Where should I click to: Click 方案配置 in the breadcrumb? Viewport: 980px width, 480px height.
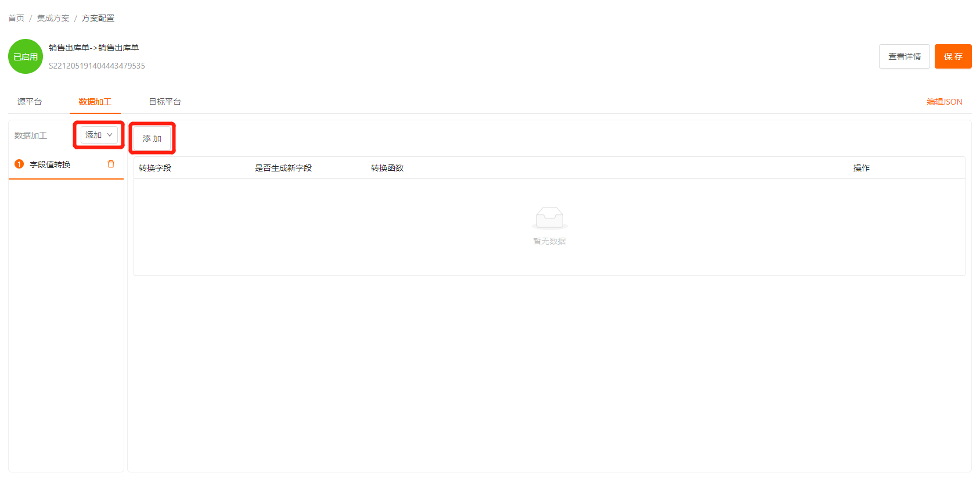pos(98,19)
